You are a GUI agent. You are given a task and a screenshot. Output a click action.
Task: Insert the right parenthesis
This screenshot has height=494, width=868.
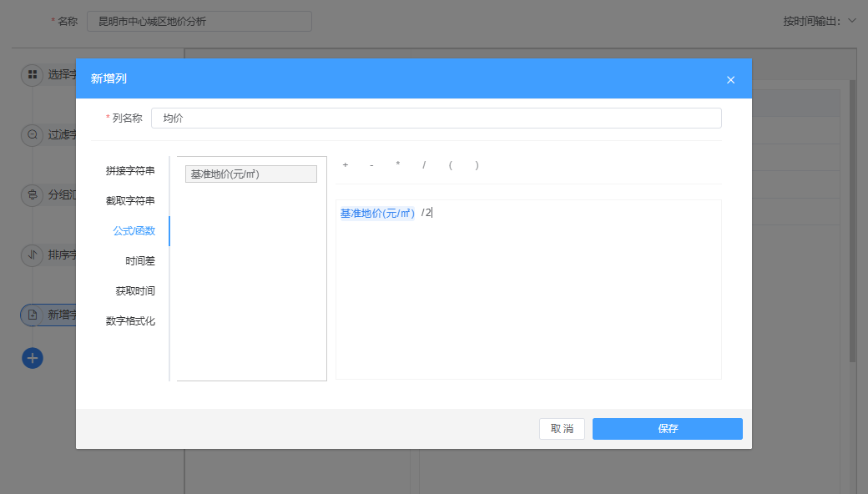477,165
